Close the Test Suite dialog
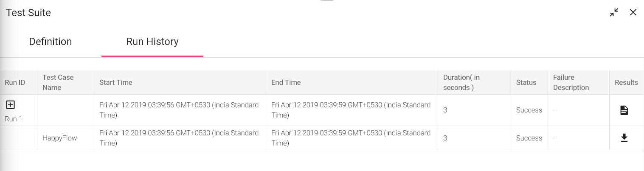644x171 pixels. [633, 12]
